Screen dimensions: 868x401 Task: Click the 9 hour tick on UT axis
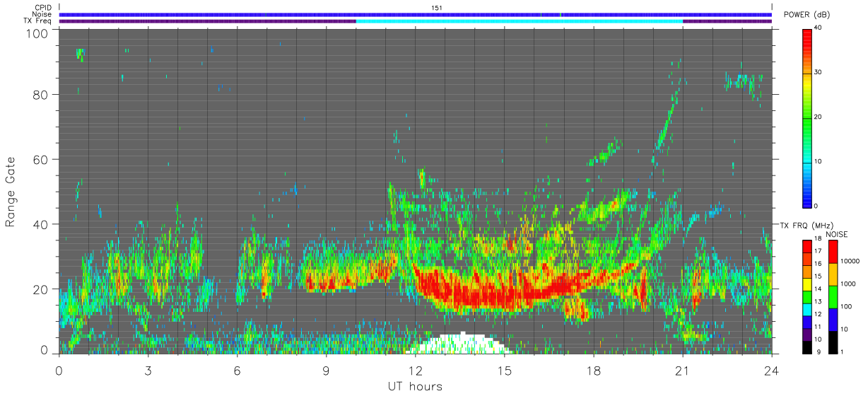point(326,370)
